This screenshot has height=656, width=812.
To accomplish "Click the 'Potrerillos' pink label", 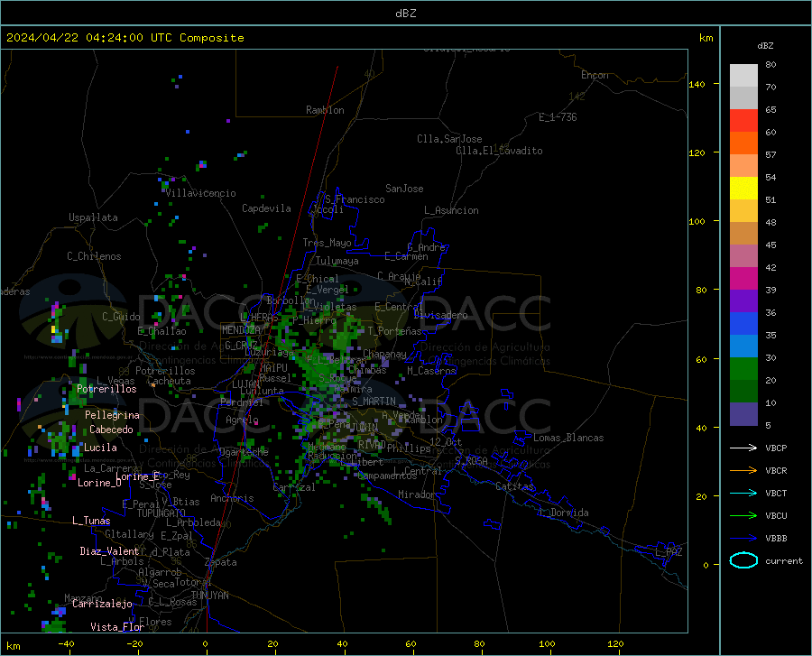I will 106,389.
